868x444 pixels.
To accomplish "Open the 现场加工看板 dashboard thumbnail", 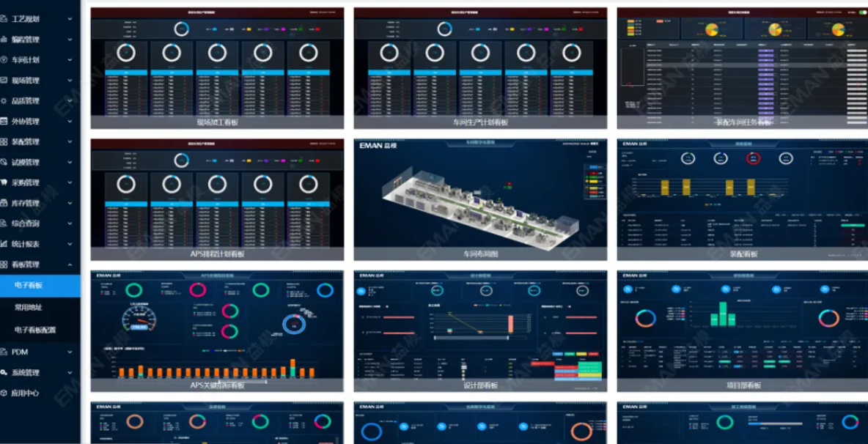I will (x=218, y=68).
